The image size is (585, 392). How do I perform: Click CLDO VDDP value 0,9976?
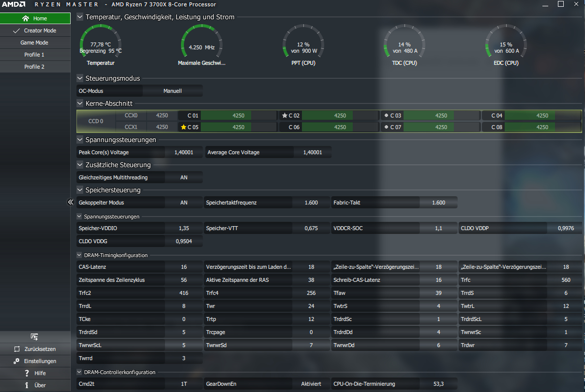pyautogui.click(x=566, y=228)
